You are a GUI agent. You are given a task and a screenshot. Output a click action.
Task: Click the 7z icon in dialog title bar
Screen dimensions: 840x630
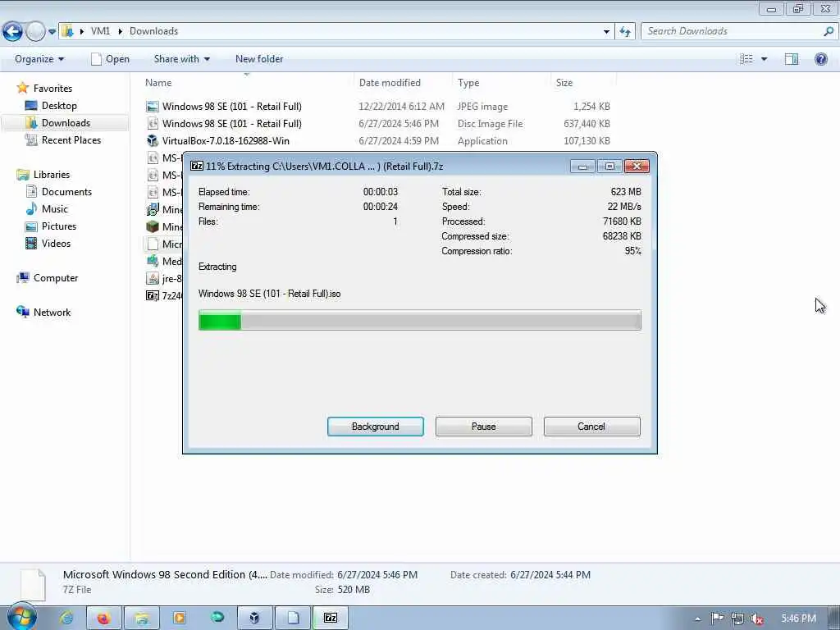(x=197, y=166)
